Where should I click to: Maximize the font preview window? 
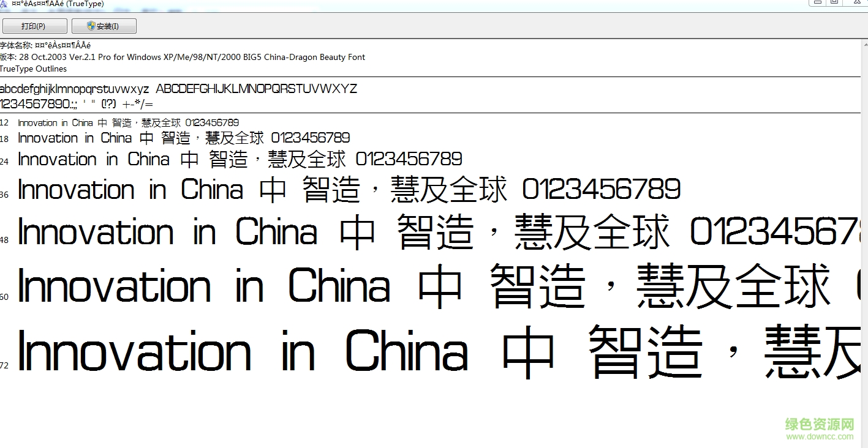834,2
